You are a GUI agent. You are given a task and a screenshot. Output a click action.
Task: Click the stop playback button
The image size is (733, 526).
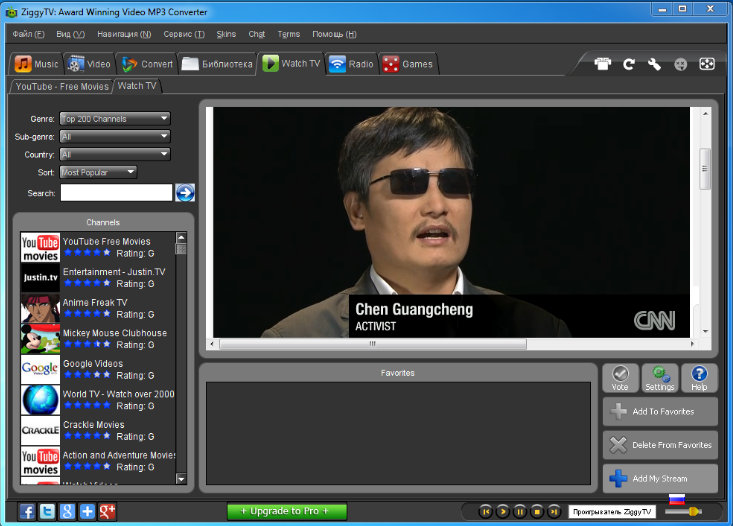pyautogui.click(x=537, y=512)
